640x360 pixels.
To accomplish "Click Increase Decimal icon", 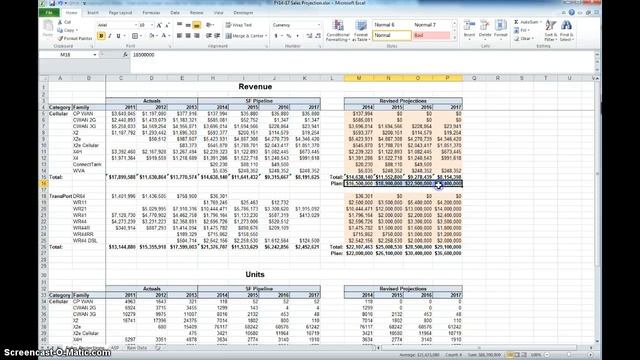I will pos(309,36).
